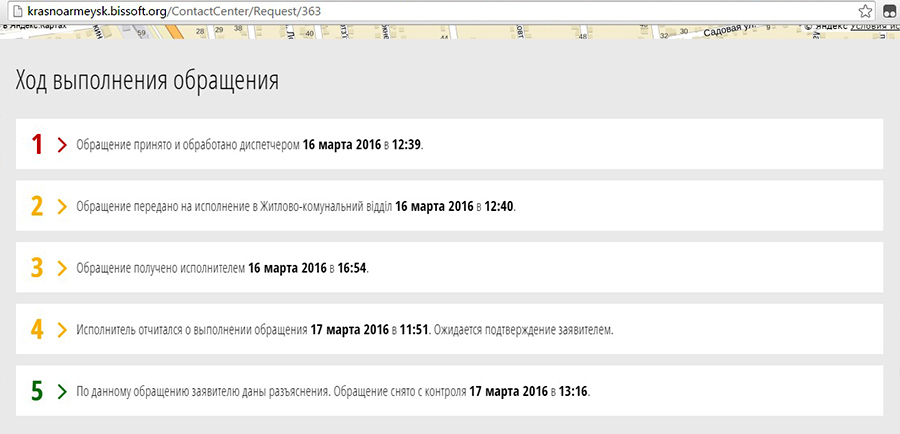900x434 pixels.
Task: Click the green chevron arrow of step 5
Action: point(62,391)
